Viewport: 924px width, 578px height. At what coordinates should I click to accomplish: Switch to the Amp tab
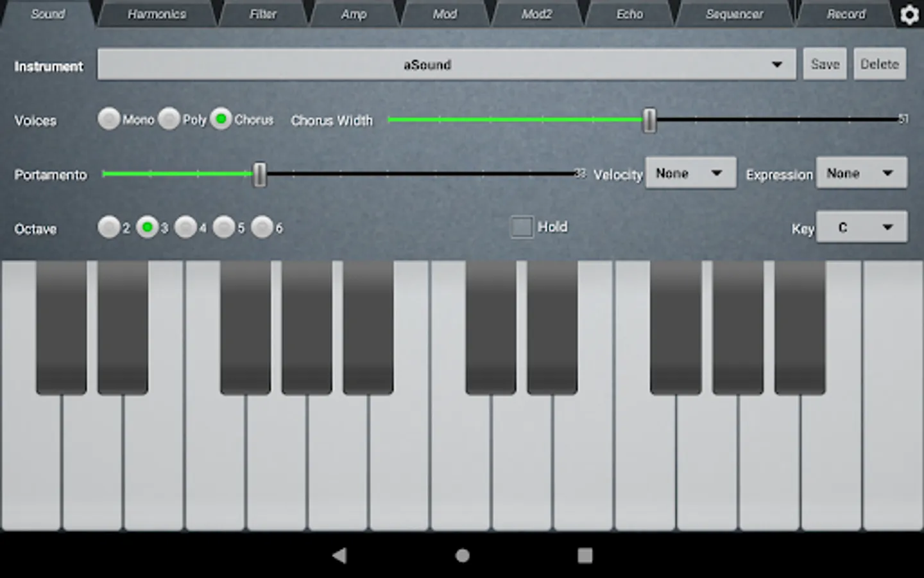pos(354,14)
